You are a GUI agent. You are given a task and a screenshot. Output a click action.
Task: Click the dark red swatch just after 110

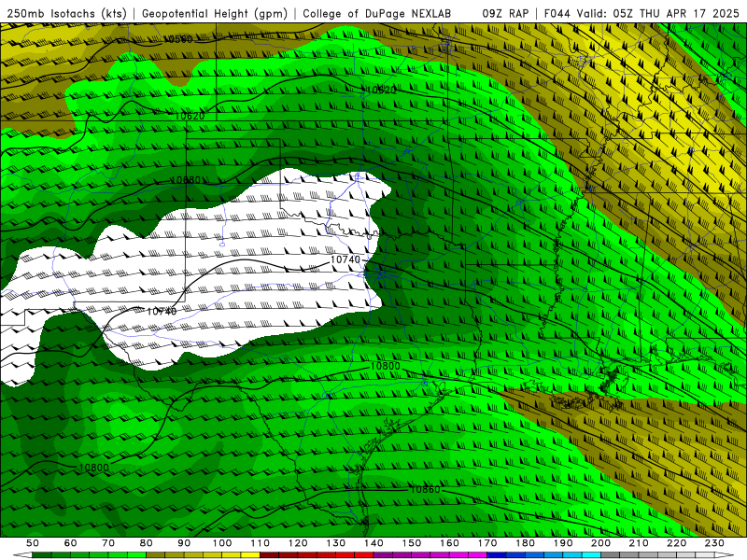(x=270, y=555)
